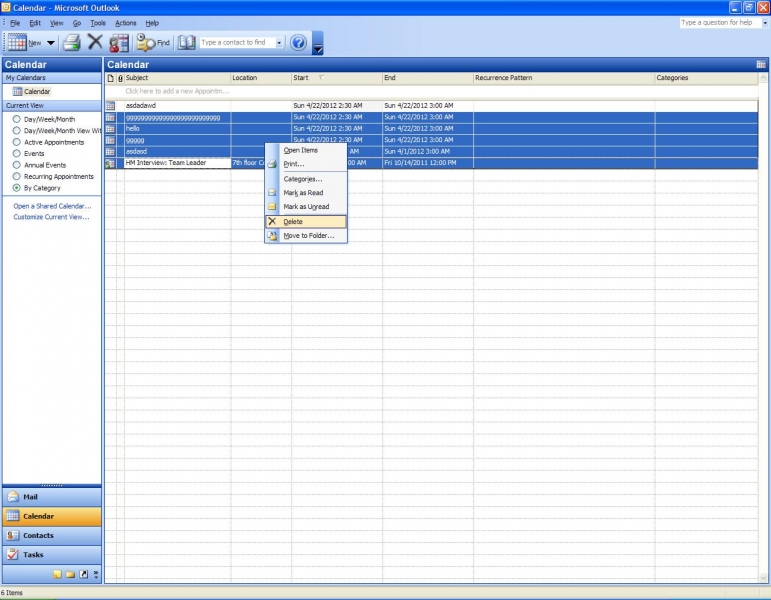Select the Day/Week/Month view radio button
This screenshot has height=600, width=771.
16,119
